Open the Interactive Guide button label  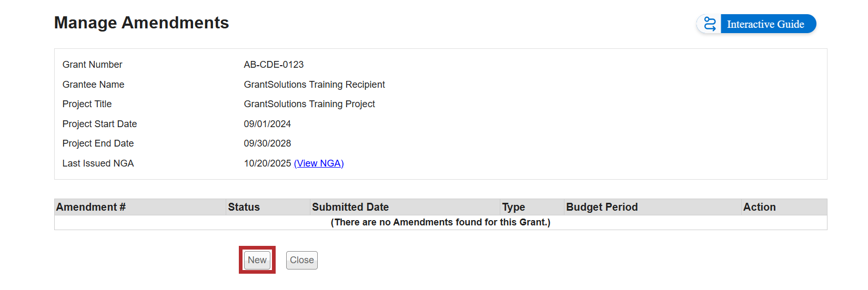765,24
